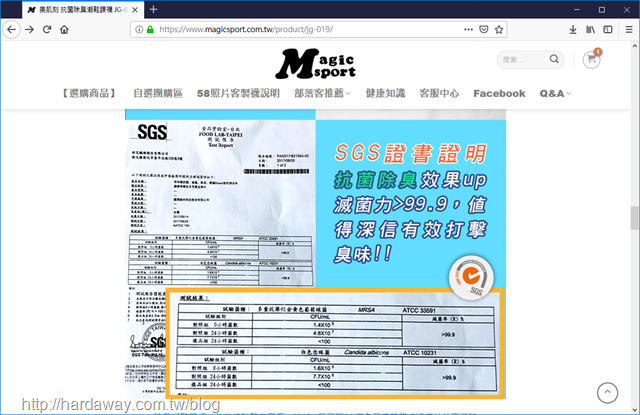Open the shopping cart
Viewport: 640px width, 415px height.
coord(591,60)
